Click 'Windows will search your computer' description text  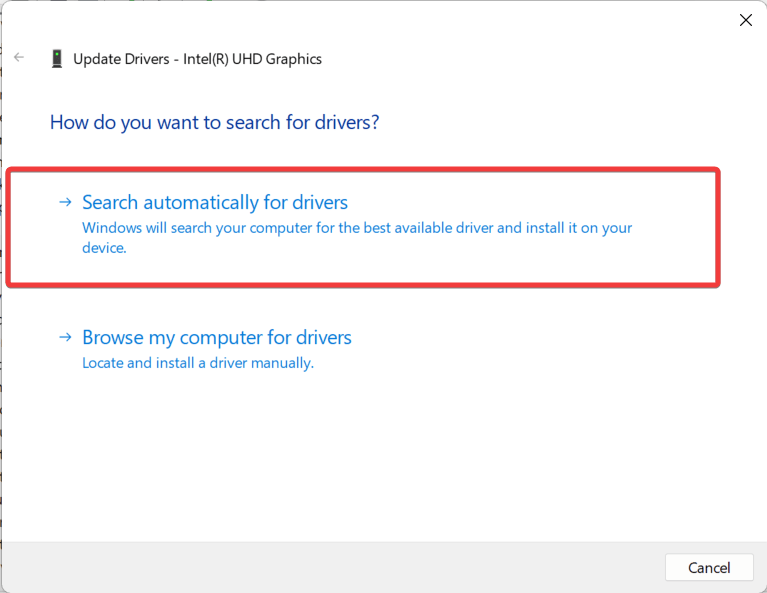(357, 237)
